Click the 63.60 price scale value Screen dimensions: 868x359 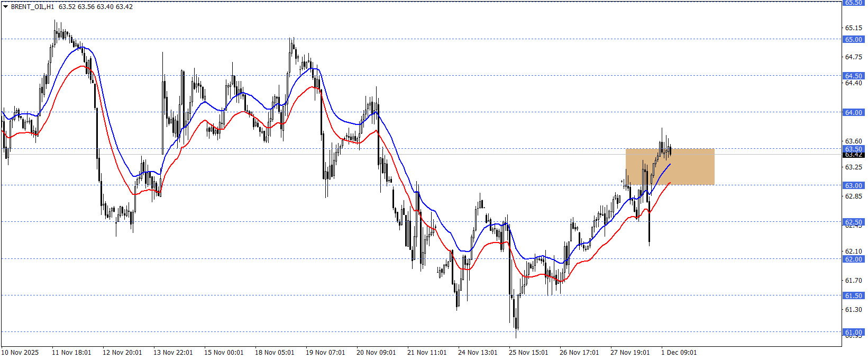point(853,141)
